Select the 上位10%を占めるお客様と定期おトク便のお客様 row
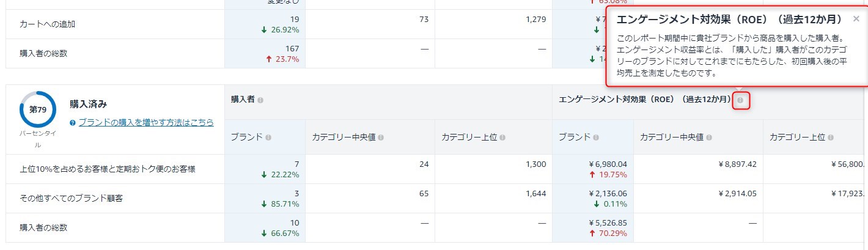Image resolution: width=868 pixels, height=250 pixels. (434, 169)
